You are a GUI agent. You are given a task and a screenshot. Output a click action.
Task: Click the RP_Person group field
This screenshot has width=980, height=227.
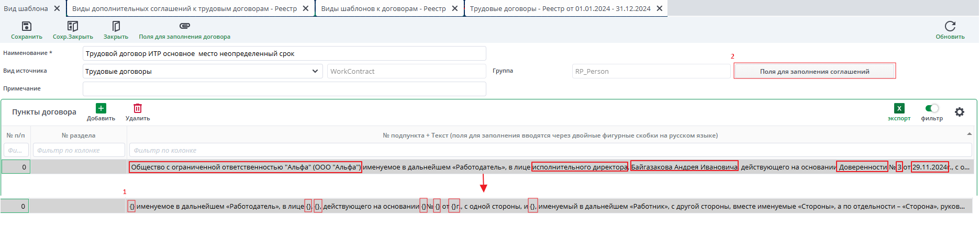click(651, 71)
